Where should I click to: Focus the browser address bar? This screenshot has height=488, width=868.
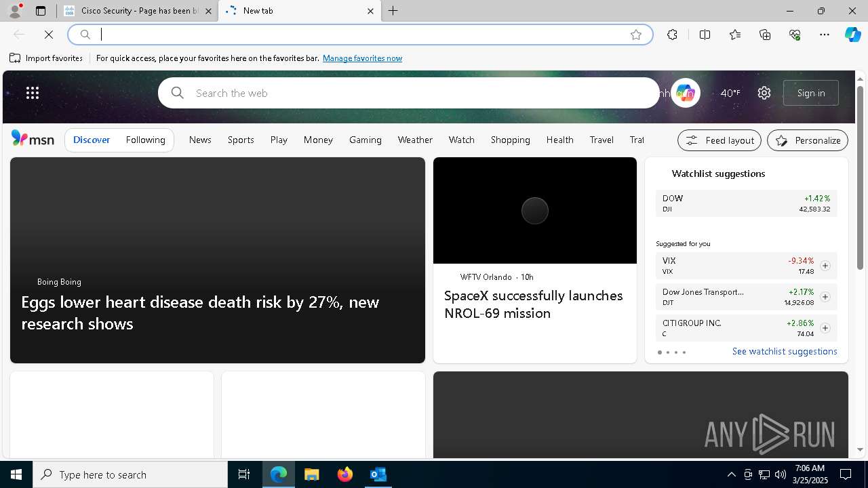359,35
